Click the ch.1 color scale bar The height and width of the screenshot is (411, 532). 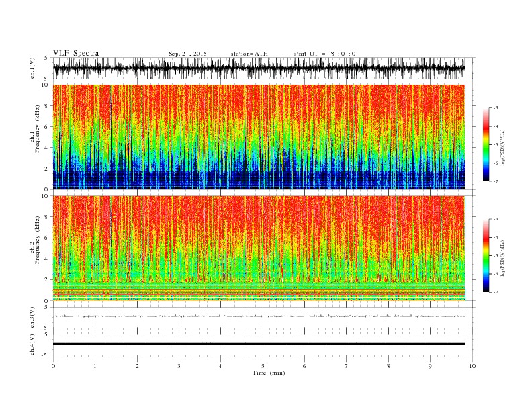tap(486, 144)
